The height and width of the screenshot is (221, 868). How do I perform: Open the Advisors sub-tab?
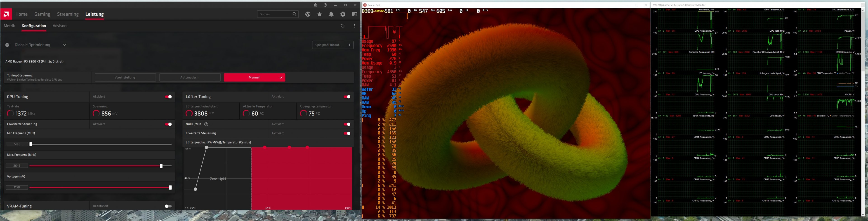tap(60, 26)
